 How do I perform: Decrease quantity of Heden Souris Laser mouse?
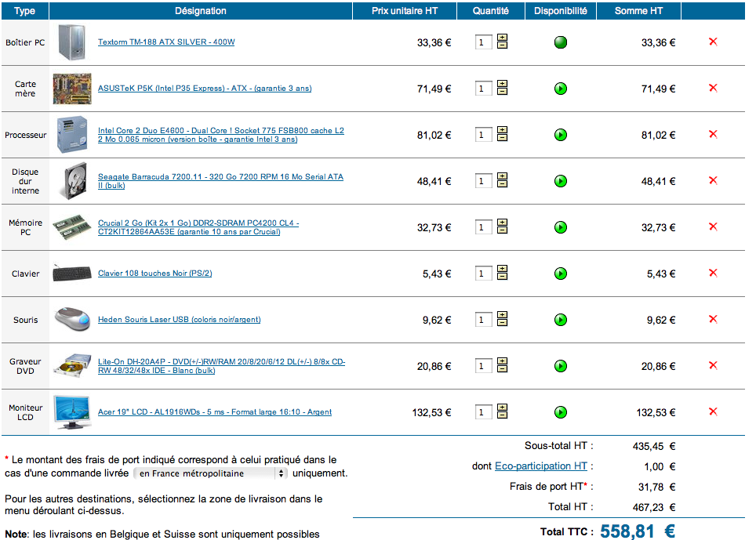coord(503,324)
